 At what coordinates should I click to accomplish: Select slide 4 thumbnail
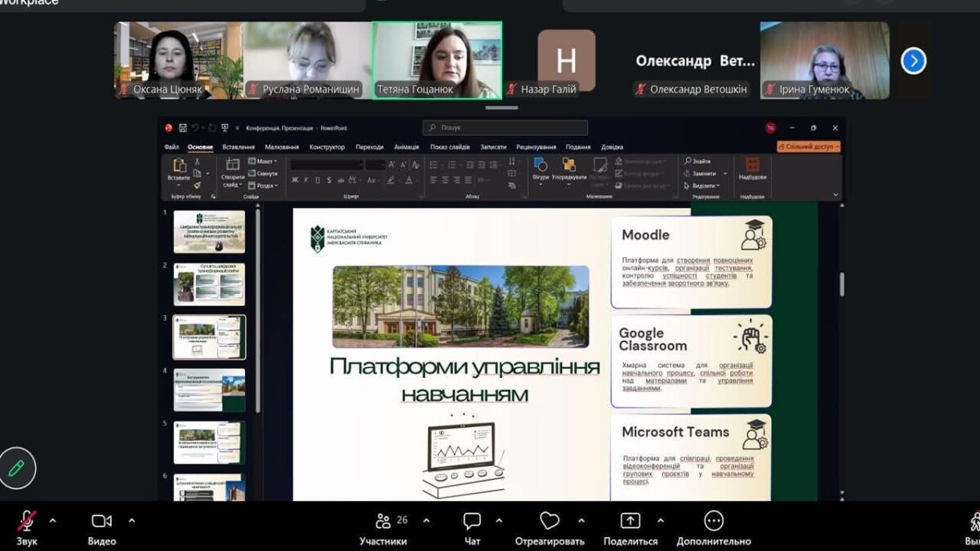point(209,390)
